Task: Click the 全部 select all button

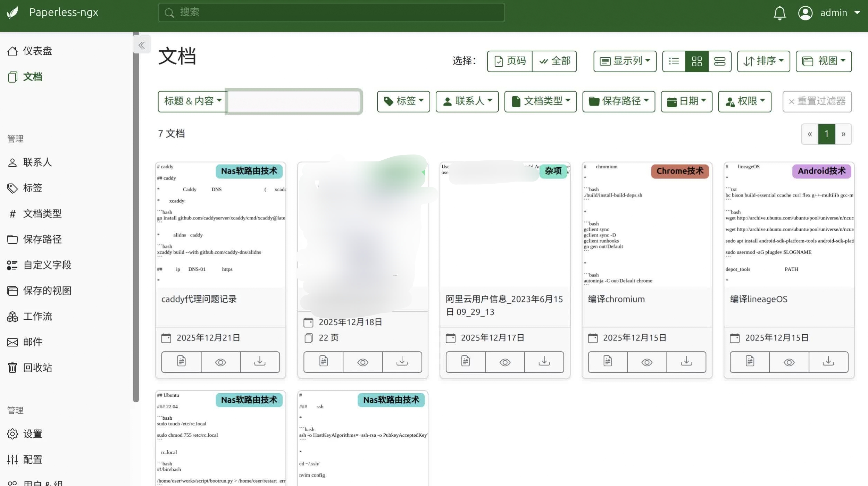Action: tap(554, 61)
